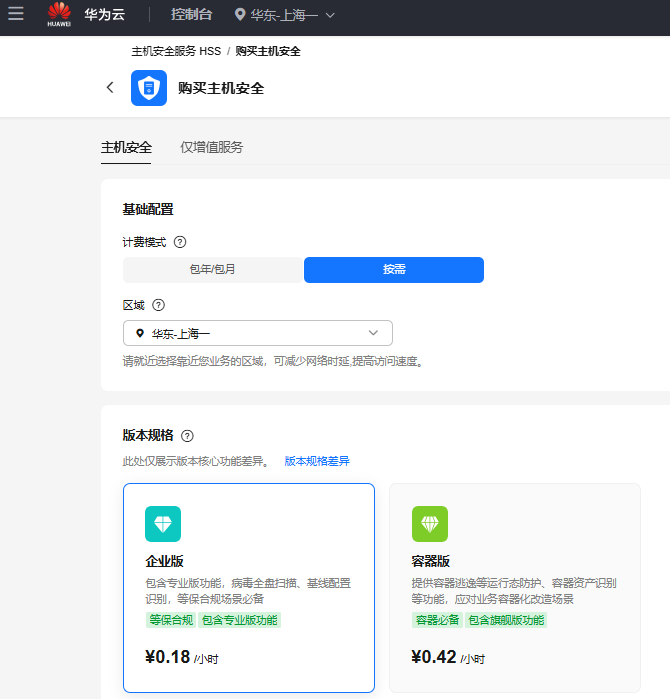Screen dimensions: 670x699
Task: Click the Huawei logo
Action: pyautogui.click(x=59, y=15)
